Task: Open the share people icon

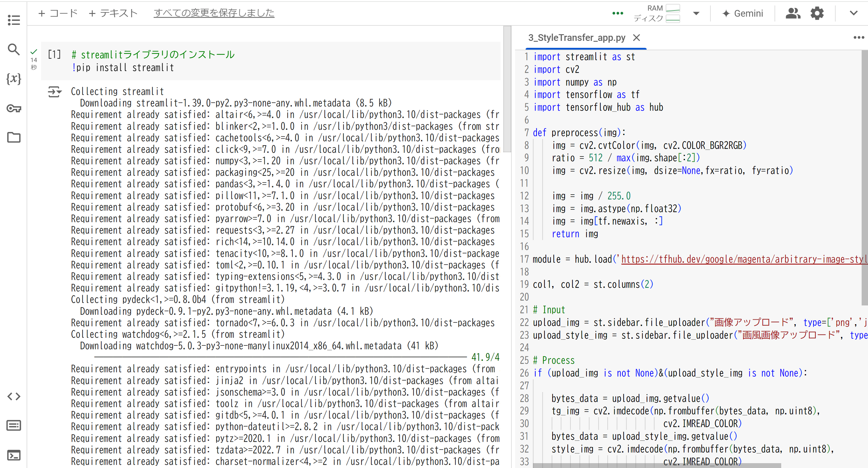Action: click(792, 14)
